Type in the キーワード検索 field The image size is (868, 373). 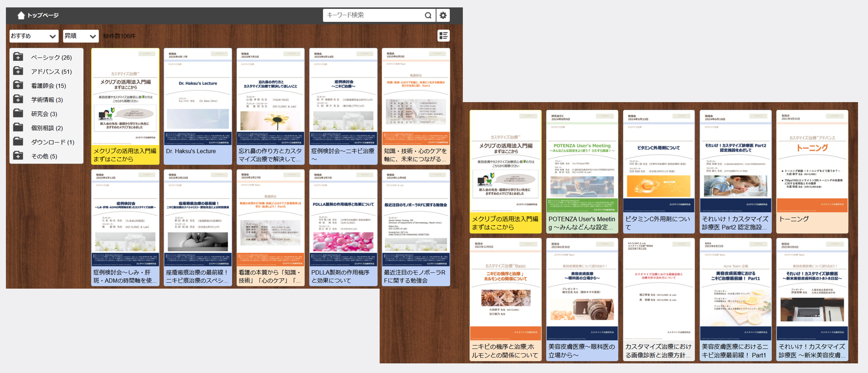coord(373,15)
